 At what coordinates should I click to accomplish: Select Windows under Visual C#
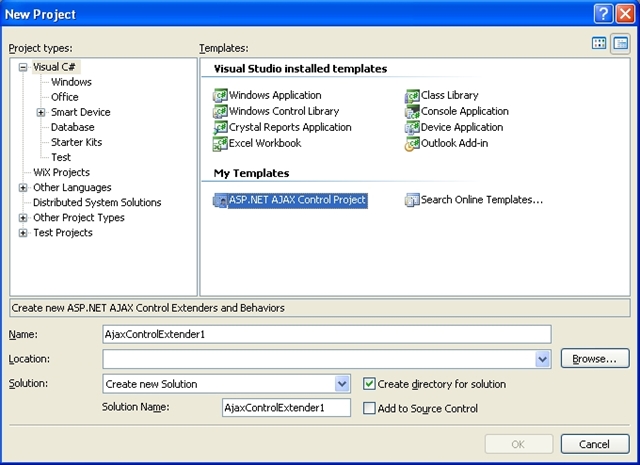point(71,82)
